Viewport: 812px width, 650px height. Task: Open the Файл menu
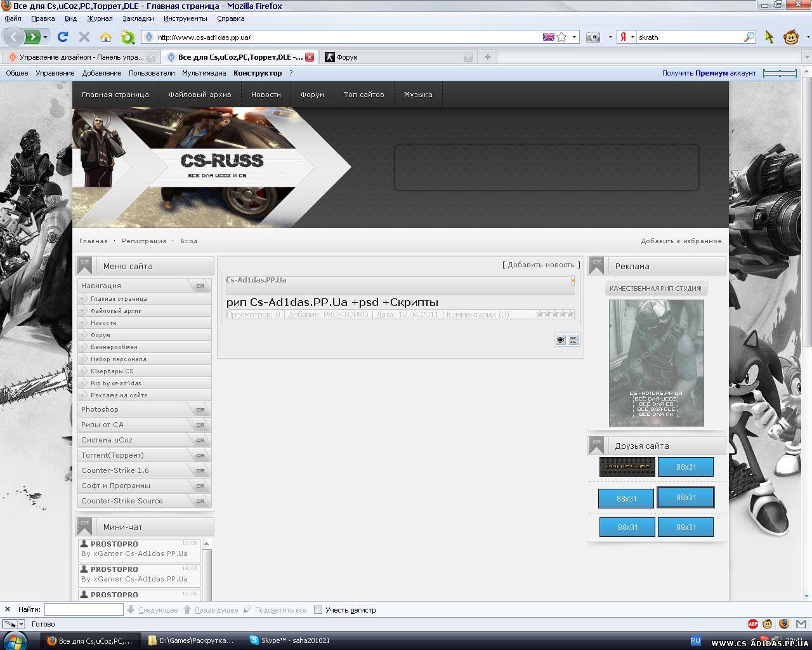click(13, 18)
